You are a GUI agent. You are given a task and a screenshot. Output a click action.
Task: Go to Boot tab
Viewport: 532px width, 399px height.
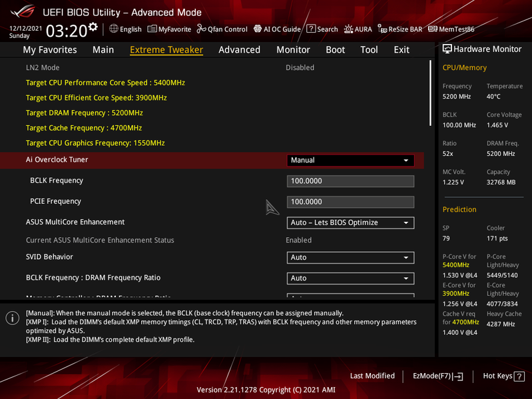pos(335,49)
